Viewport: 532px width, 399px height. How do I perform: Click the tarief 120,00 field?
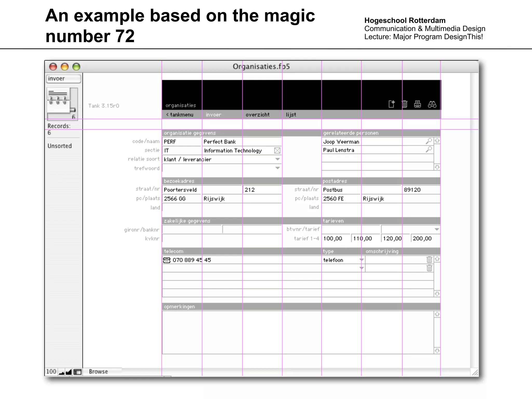395,238
